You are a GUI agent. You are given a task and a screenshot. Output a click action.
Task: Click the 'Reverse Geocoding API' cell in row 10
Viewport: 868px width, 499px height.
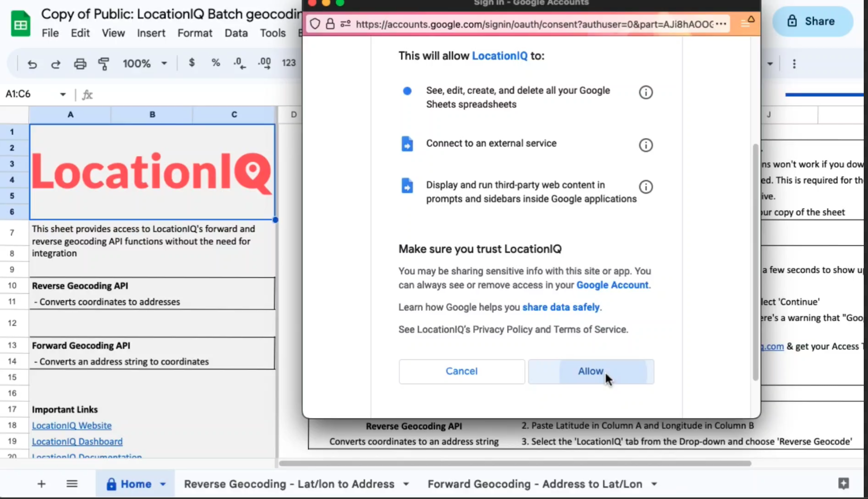[x=152, y=285]
